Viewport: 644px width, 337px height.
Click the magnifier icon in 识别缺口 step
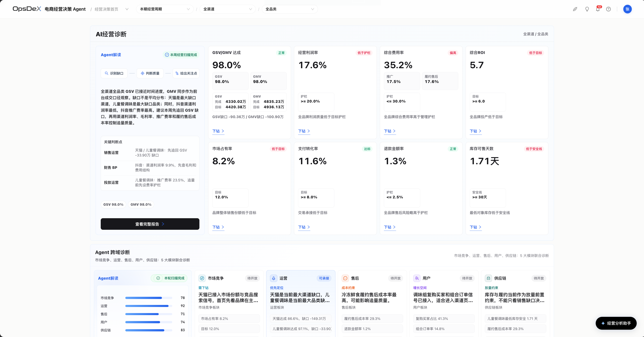tap(106, 73)
